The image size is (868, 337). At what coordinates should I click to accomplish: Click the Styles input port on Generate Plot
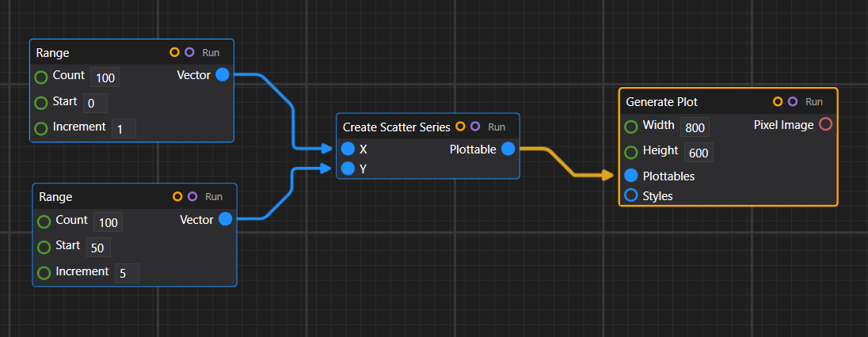click(631, 195)
